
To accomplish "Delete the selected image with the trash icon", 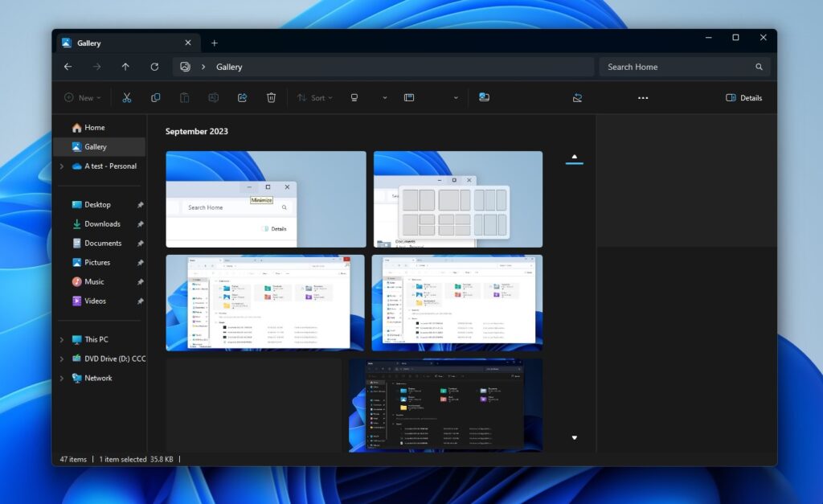I will coord(271,97).
